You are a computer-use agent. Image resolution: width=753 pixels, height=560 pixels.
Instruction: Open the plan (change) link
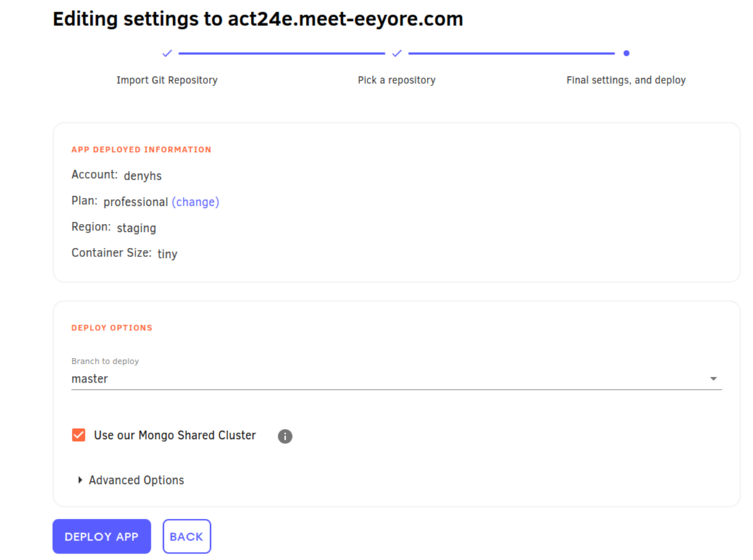(x=196, y=202)
